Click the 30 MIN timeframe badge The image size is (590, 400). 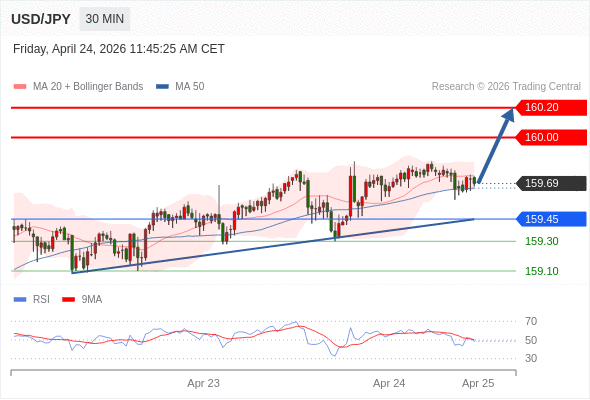point(105,19)
